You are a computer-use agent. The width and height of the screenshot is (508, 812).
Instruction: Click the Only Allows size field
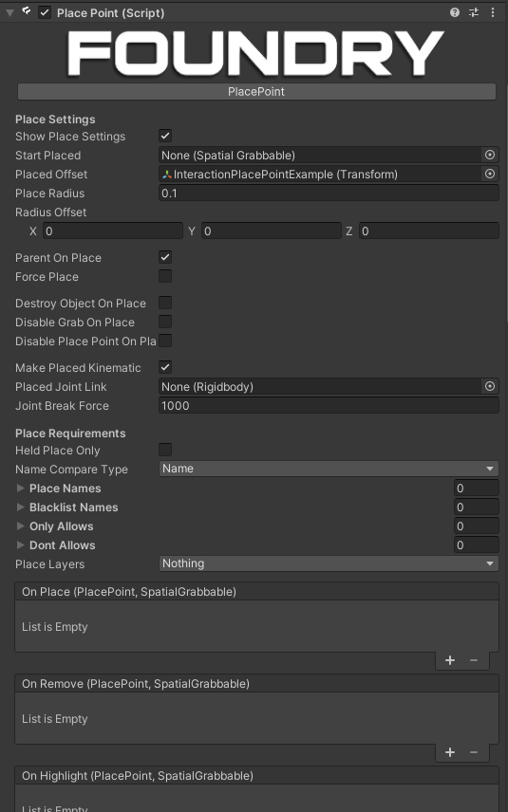click(477, 526)
